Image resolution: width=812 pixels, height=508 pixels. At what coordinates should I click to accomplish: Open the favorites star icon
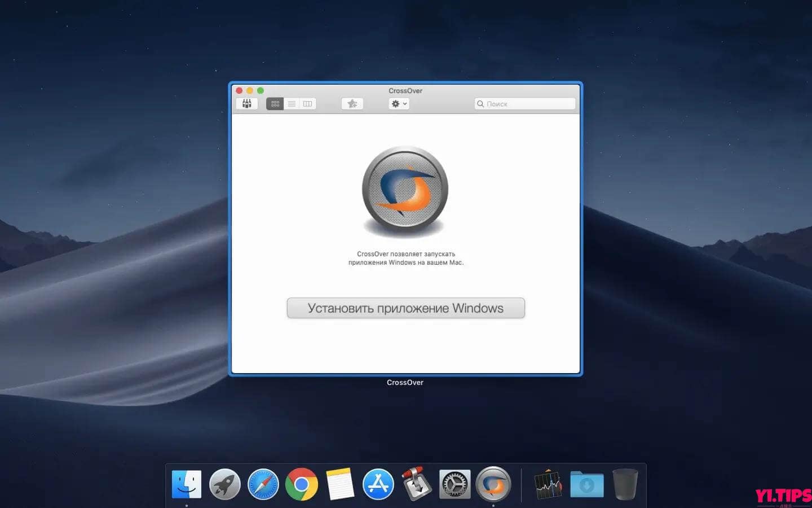(x=352, y=103)
